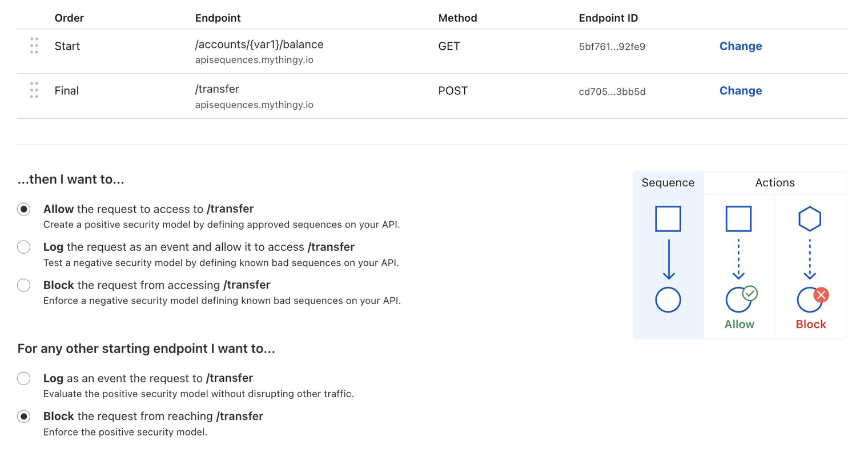This screenshot has height=452, width=868.
Task: Select Block the request from accessing /transfer
Action: 23,285
